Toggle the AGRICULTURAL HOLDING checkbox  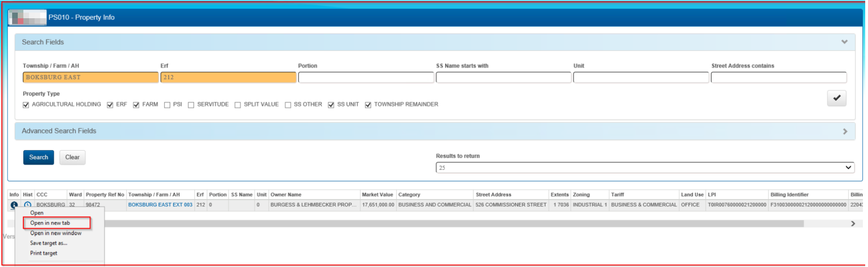pyautogui.click(x=26, y=105)
